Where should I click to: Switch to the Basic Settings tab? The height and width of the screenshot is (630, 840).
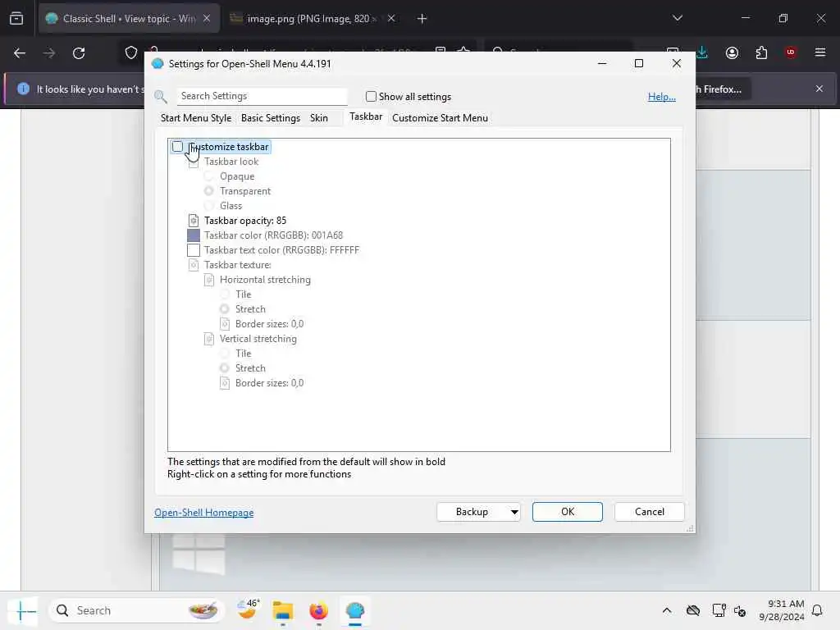click(x=271, y=118)
